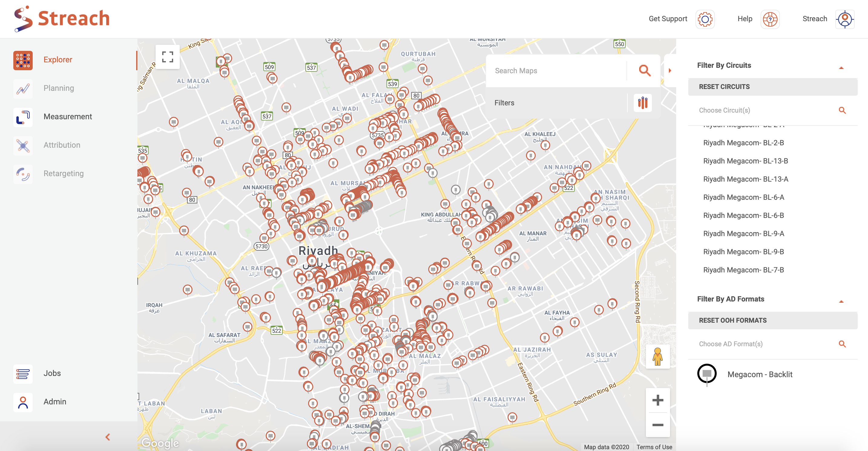Click the map search magnifier icon

pyautogui.click(x=644, y=71)
